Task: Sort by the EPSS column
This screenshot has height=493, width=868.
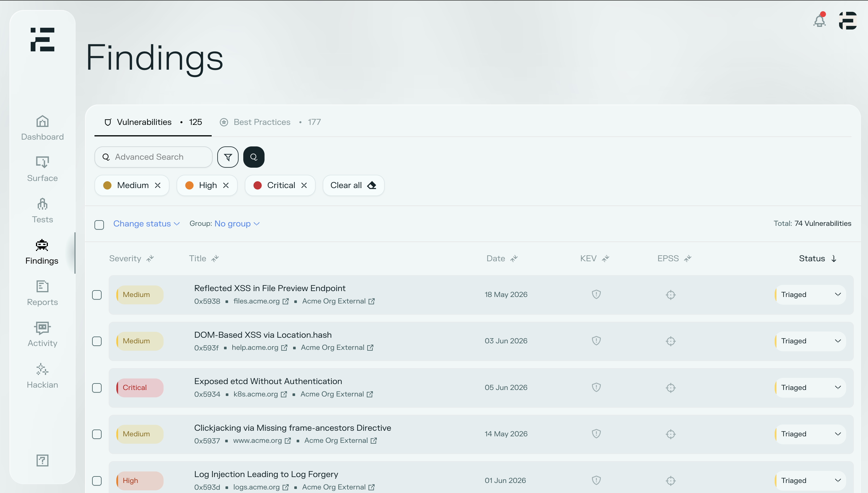Action: (674, 258)
